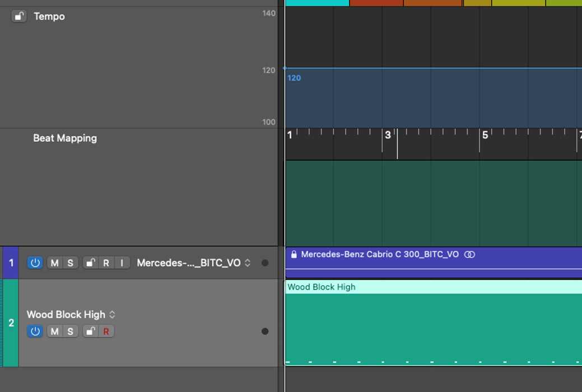Click the Mercedes track level indicator dot
Image resolution: width=582 pixels, height=392 pixels.
point(264,263)
